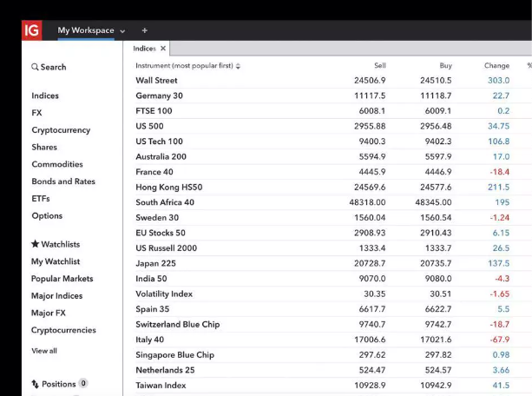Click Wall Street sell price 24506.9
The height and width of the screenshot is (396, 532).
click(370, 81)
